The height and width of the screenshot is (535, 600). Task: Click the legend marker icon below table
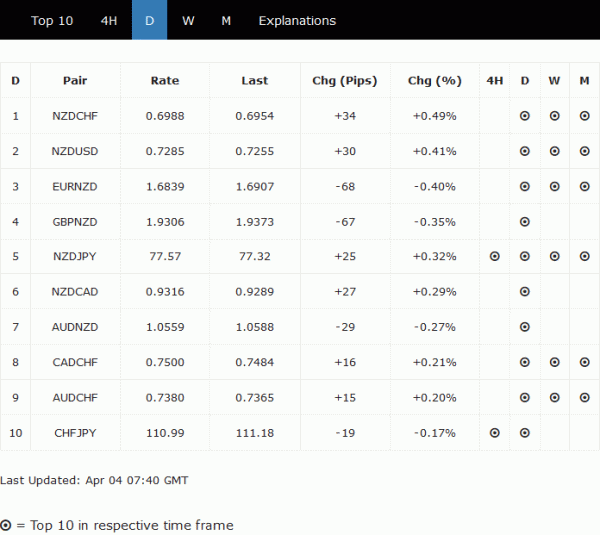coord(6,525)
